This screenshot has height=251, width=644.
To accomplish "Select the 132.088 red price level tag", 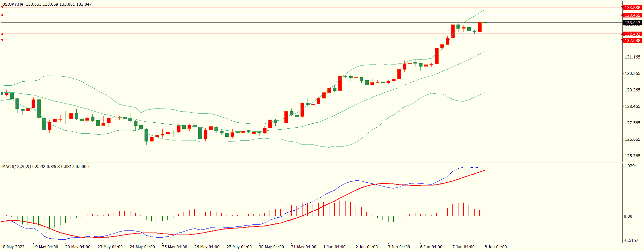I will point(632,40).
